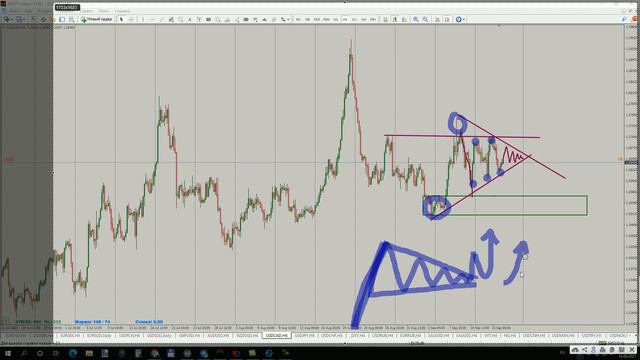Screen dimensions: 640x360
Task: Open the Справка menu
Action: pyautogui.click(x=122, y=11)
